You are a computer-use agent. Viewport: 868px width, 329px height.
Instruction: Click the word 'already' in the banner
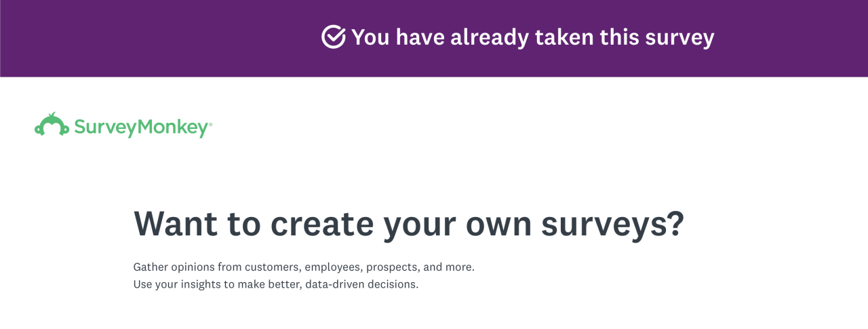(x=489, y=37)
